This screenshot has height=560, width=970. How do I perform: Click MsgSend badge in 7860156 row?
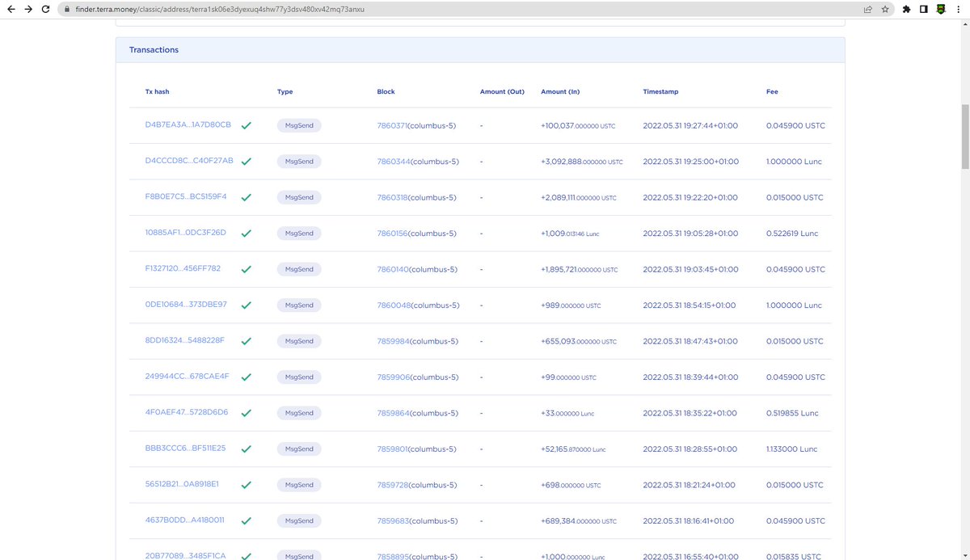coord(299,233)
